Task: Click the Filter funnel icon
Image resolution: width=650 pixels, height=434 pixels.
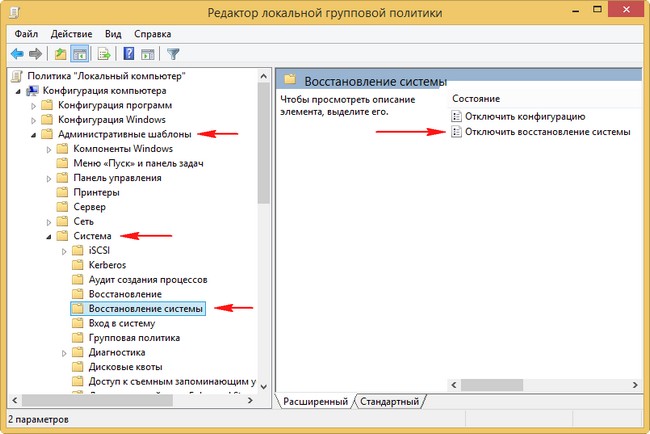Action: (173, 53)
